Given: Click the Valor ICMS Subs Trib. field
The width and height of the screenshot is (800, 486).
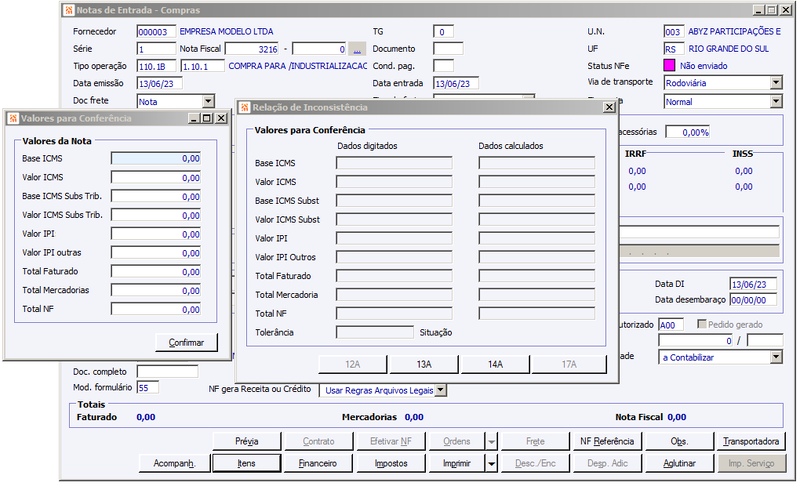Looking at the screenshot, I should coord(156,215).
